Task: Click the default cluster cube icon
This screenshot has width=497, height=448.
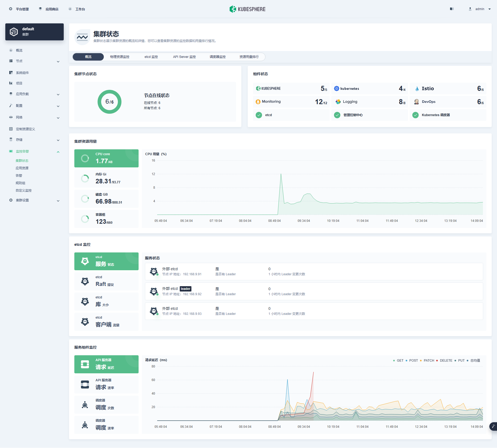Action: point(14,32)
